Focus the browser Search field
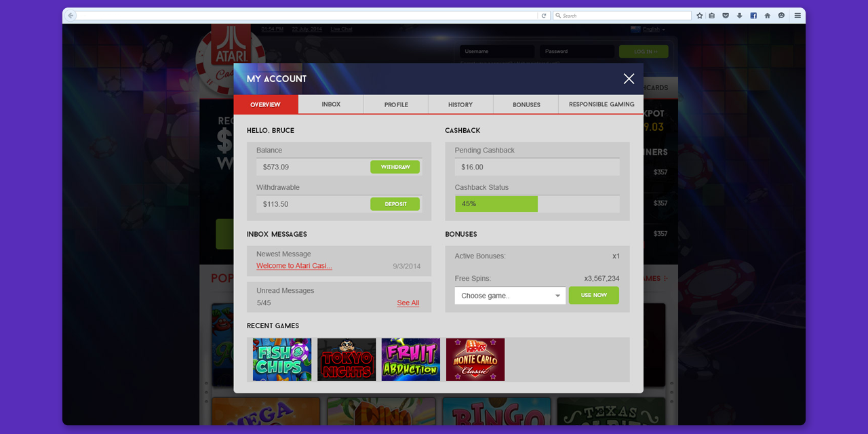Screen dimensions: 868x434 click(x=623, y=16)
